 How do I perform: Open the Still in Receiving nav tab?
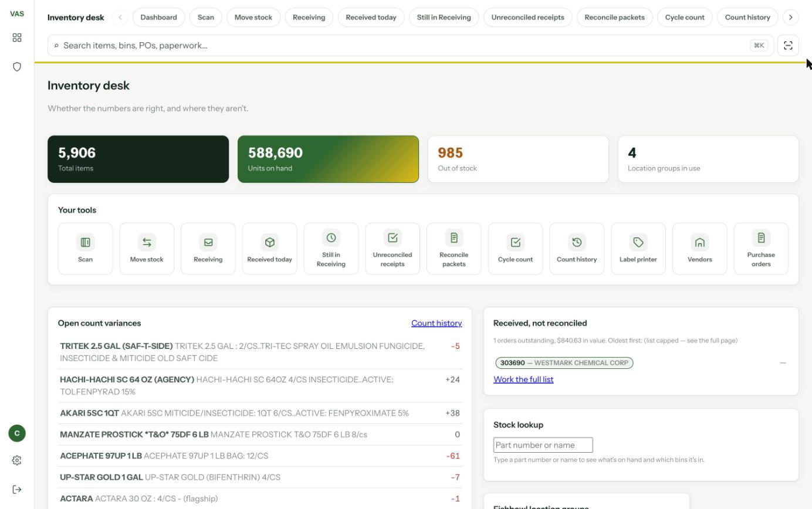444,17
